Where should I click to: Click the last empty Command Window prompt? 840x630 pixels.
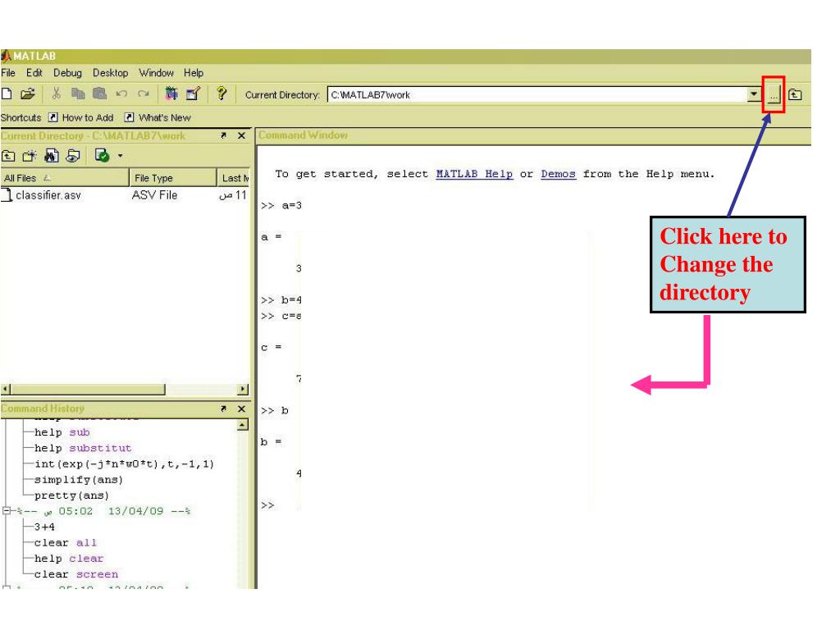(267, 505)
